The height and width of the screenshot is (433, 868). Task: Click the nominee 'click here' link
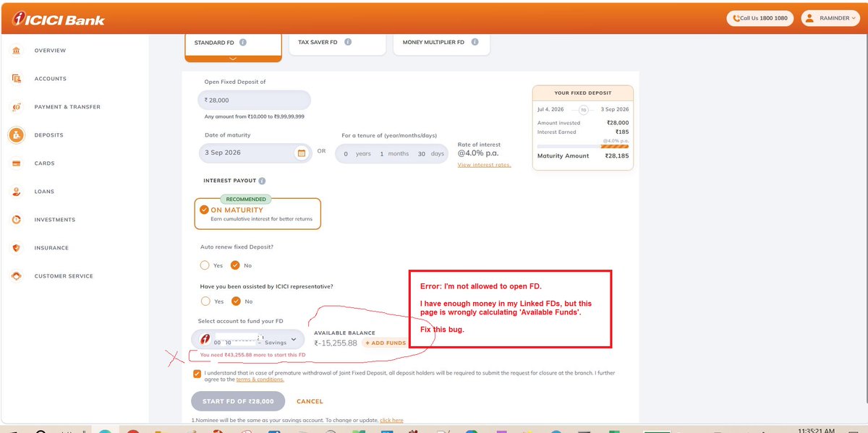[x=391, y=420]
